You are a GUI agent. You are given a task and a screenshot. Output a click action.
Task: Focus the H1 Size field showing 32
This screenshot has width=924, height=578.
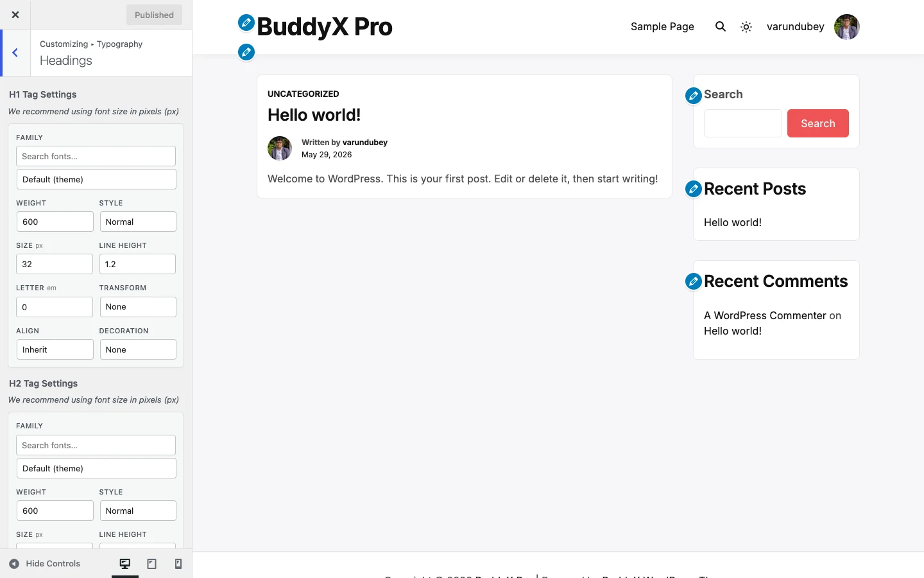pos(55,264)
